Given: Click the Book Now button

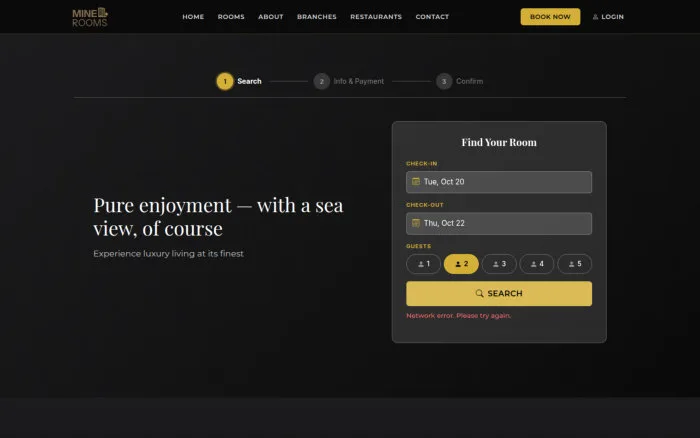Looking at the screenshot, I should click(550, 17).
